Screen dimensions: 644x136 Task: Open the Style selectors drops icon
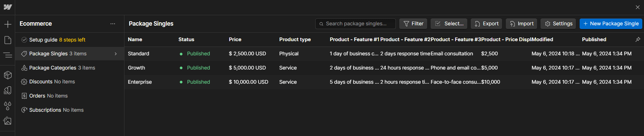point(7,106)
